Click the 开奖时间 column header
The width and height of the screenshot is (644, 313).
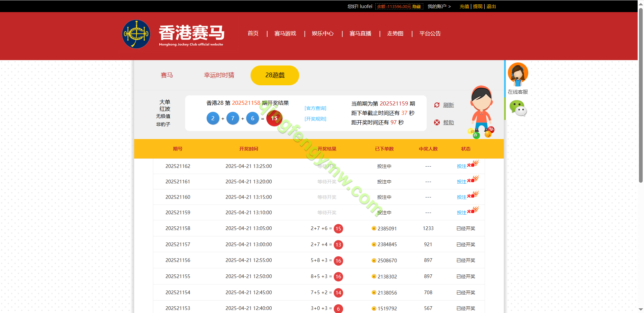(249, 149)
